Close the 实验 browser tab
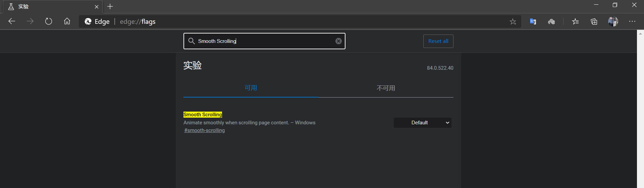 pos(97,7)
